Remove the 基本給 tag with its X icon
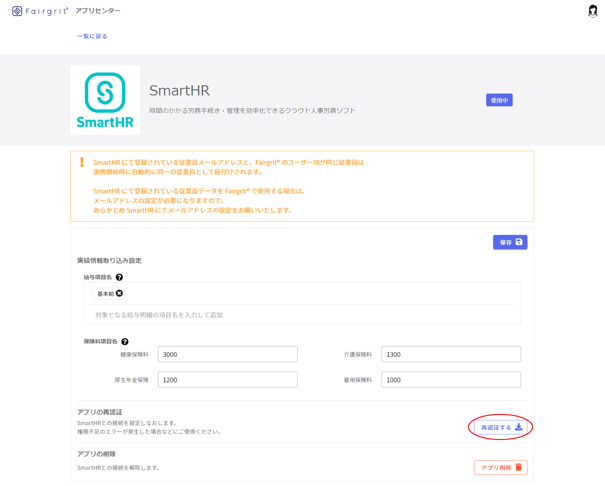This screenshot has width=605, height=486. click(120, 294)
